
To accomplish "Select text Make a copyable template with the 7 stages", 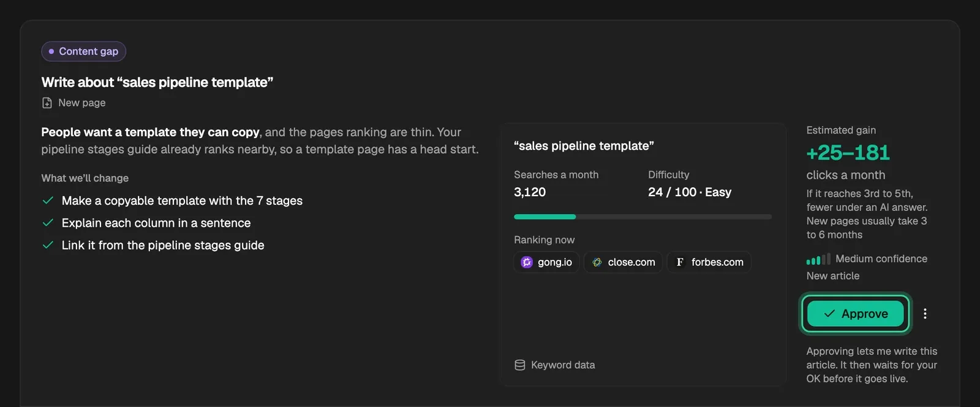I will [182, 200].
